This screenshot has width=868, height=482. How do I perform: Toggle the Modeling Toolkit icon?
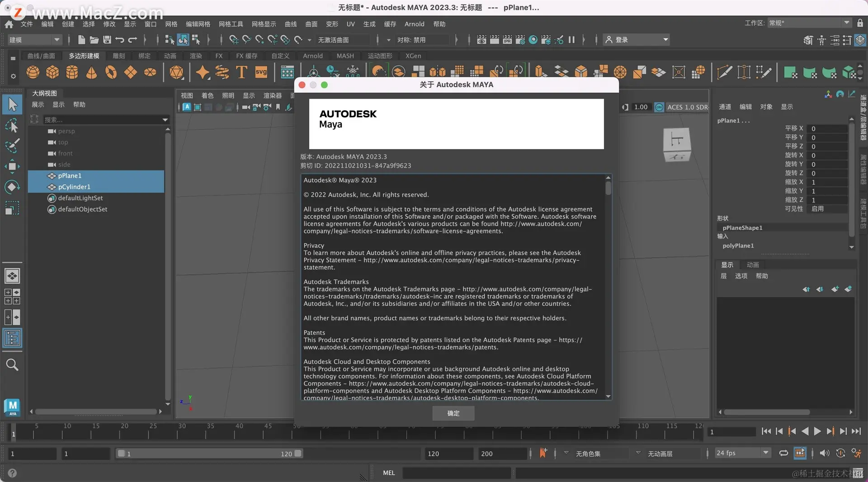(x=808, y=40)
